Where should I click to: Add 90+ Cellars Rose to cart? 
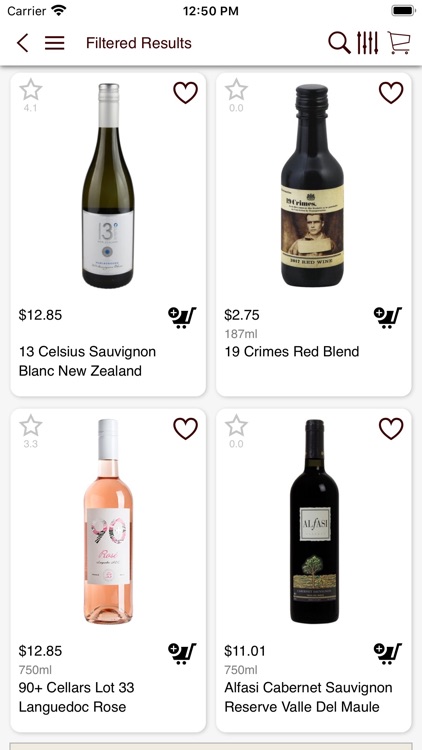click(x=182, y=653)
